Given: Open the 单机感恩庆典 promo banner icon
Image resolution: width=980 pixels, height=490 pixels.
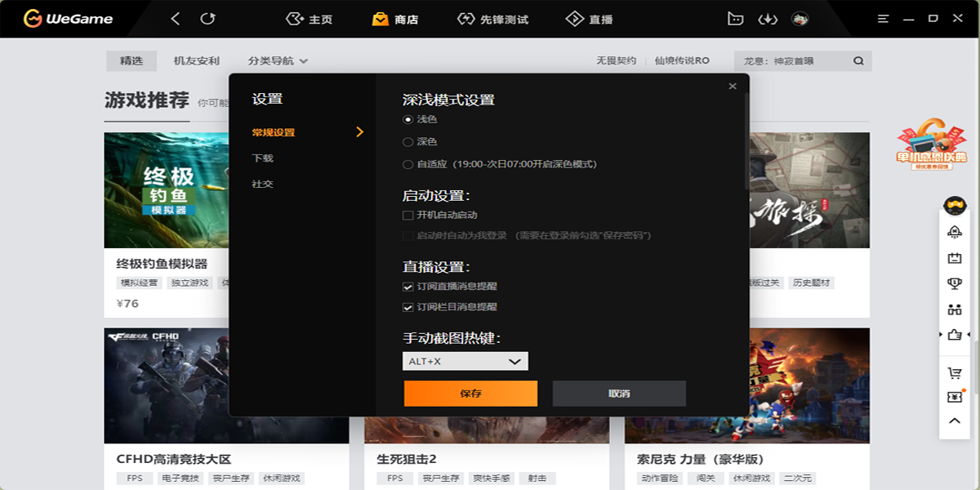Looking at the screenshot, I should (x=931, y=145).
